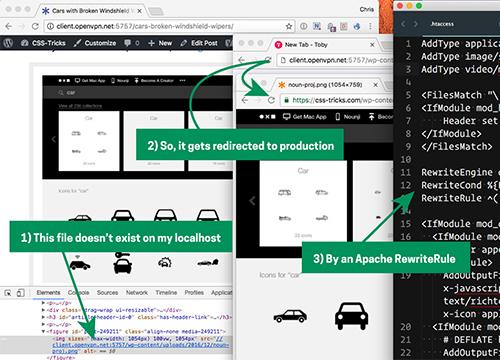The image size is (500, 360).
Task: Click the client.openvpn.net:5757/wp-cont address bar
Action: click(x=335, y=60)
